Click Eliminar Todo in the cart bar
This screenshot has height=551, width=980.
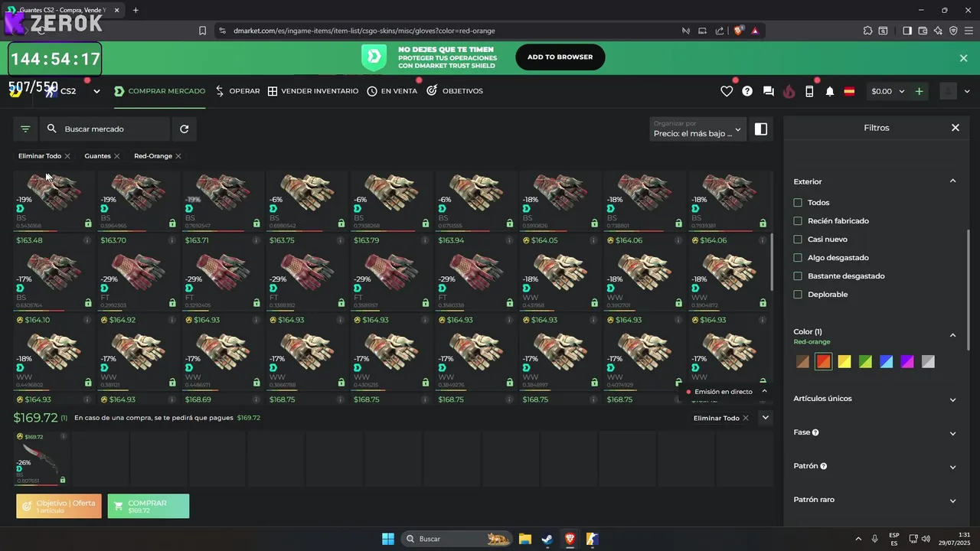click(721, 418)
